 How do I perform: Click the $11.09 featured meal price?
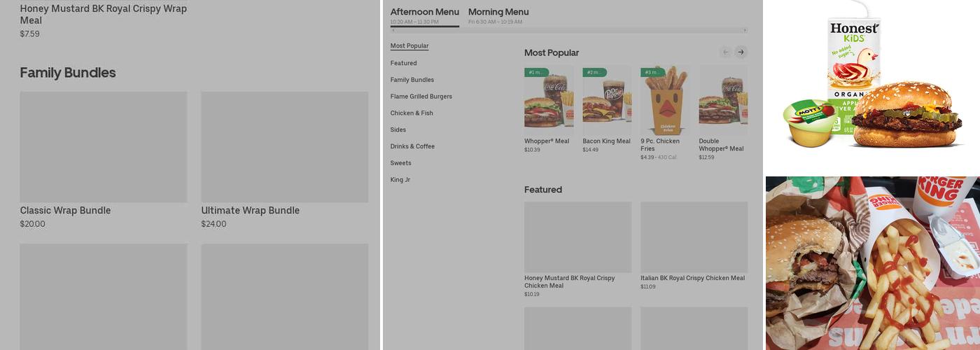click(x=648, y=286)
